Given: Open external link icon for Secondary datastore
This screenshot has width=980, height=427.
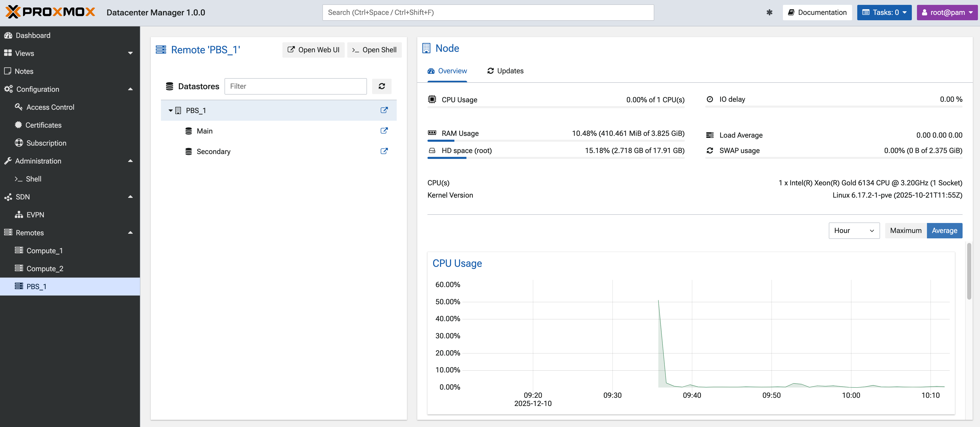Looking at the screenshot, I should tap(384, 151).
